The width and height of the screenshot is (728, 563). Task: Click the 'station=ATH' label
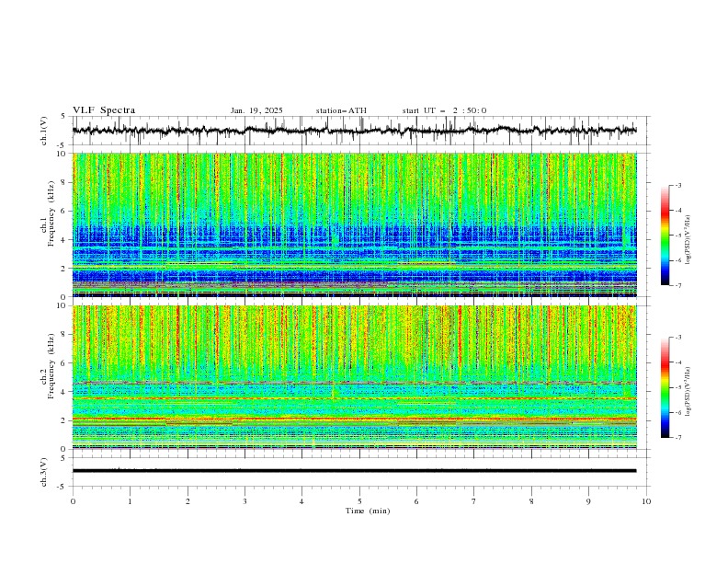click(341, 110)
